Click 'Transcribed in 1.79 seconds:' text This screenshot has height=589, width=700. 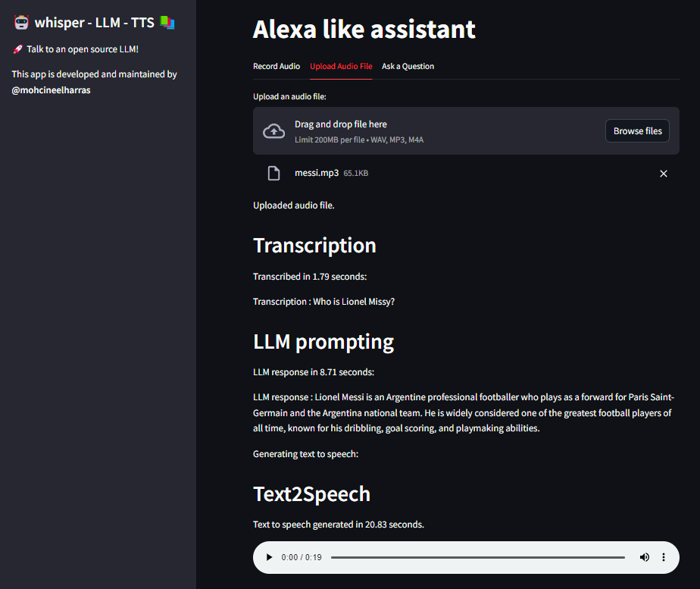[310, 277]
